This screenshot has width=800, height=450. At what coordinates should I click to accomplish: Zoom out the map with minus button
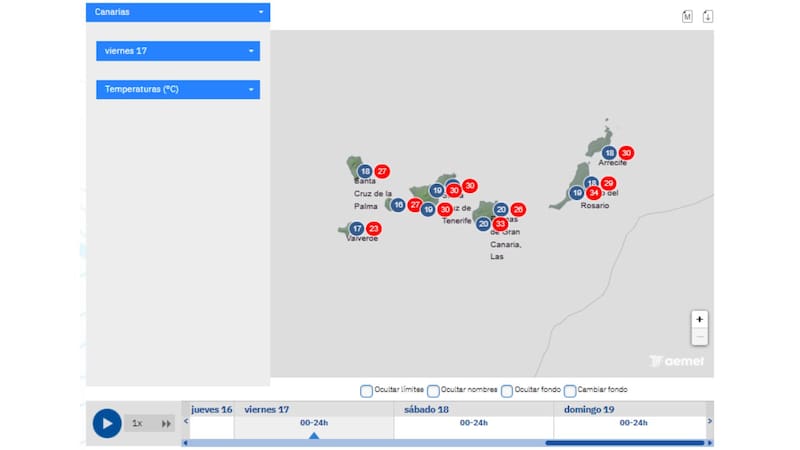pyautogui.click(x=699, y=337)
